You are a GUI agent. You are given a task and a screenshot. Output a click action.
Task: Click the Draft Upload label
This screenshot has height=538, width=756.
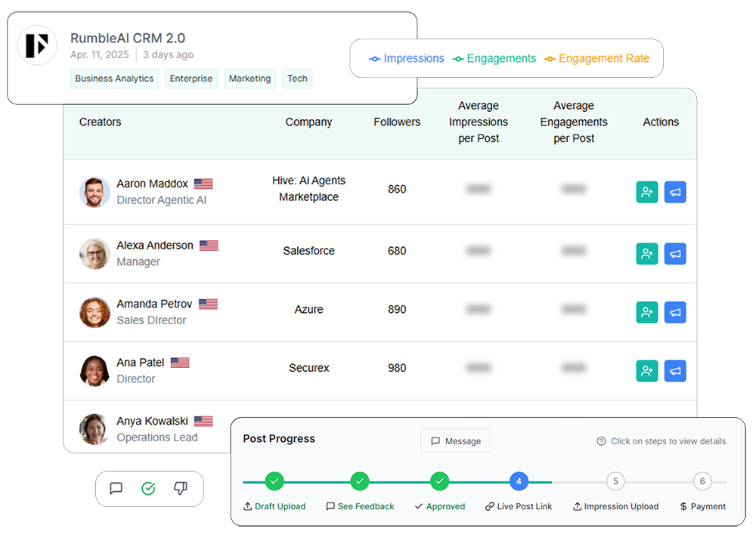coord(280,506)
